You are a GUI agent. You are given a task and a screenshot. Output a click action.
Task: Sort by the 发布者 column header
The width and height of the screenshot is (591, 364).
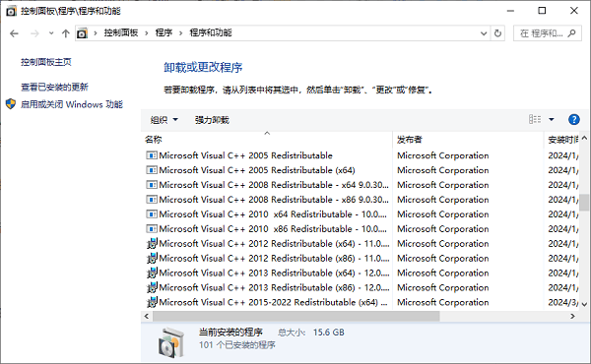tap(468, 140)
